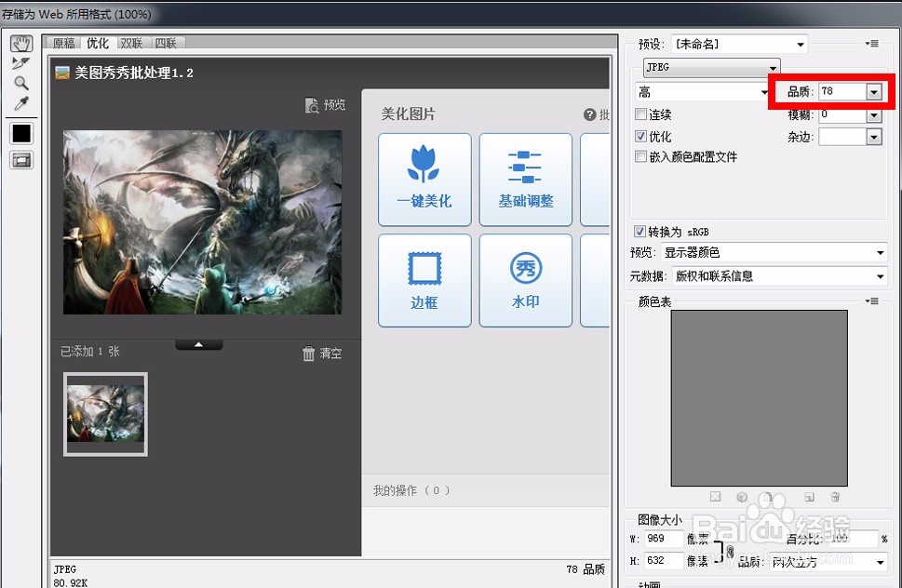Click the W width field 969
Screen dimensions: 902x588
(664, 539)
